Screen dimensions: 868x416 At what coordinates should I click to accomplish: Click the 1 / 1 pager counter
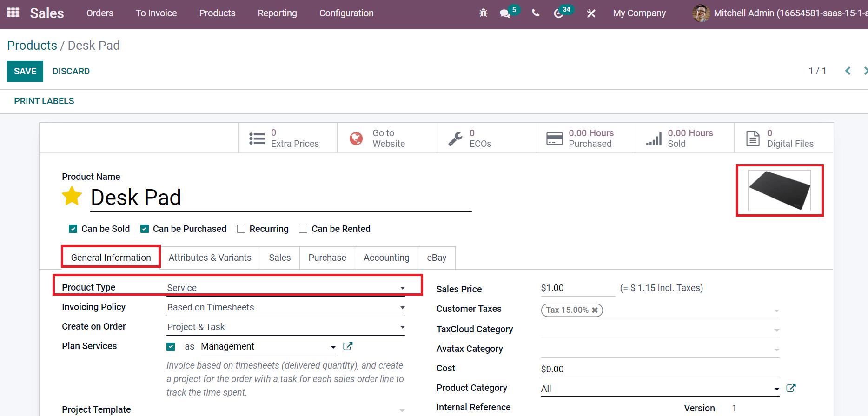(817, 71)
